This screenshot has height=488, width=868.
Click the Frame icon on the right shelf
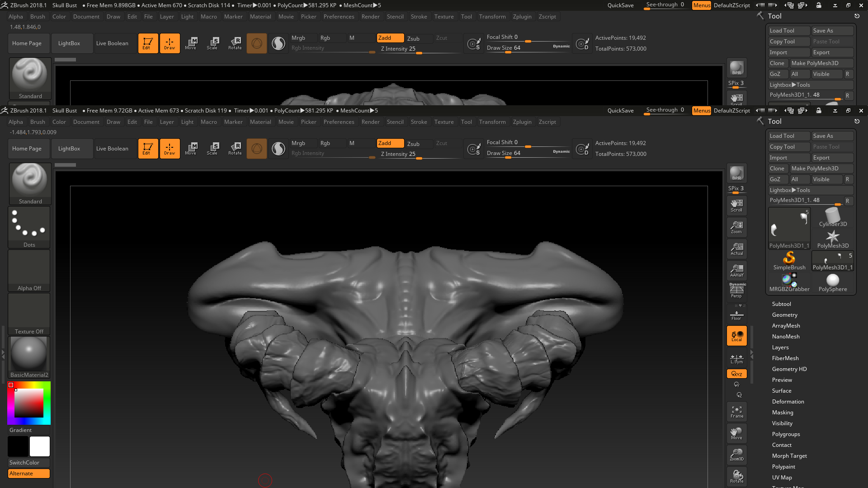[x=736, y=412]
